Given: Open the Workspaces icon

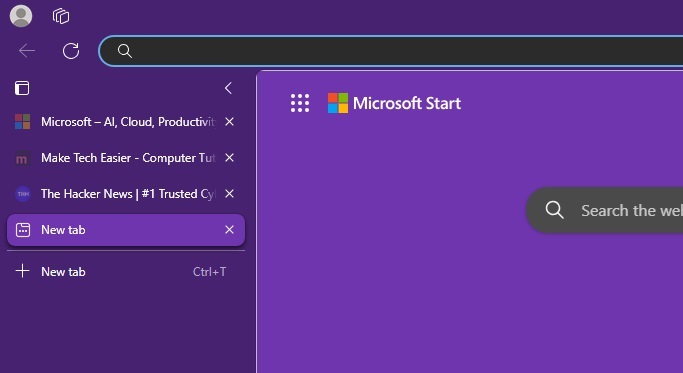Looking at the screenshot, I should tap(61, 17).
